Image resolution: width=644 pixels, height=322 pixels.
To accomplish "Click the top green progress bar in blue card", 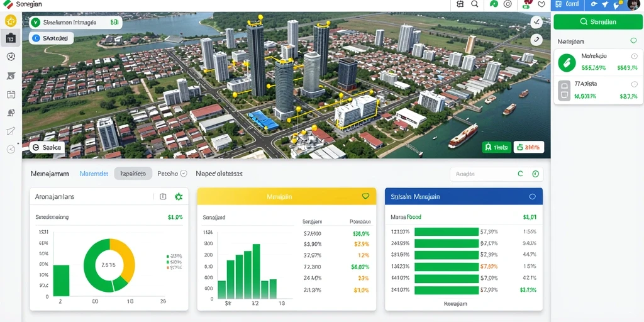I will point(447,231).
